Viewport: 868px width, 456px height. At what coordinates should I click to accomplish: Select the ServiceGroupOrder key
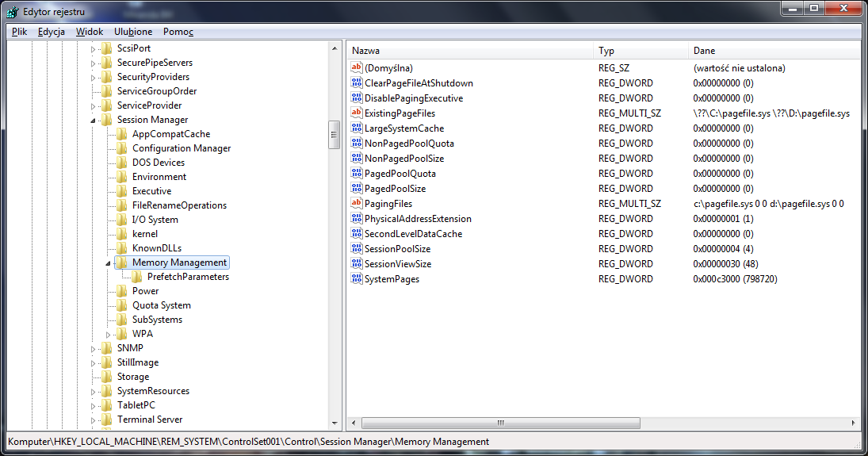click(157, 91)
